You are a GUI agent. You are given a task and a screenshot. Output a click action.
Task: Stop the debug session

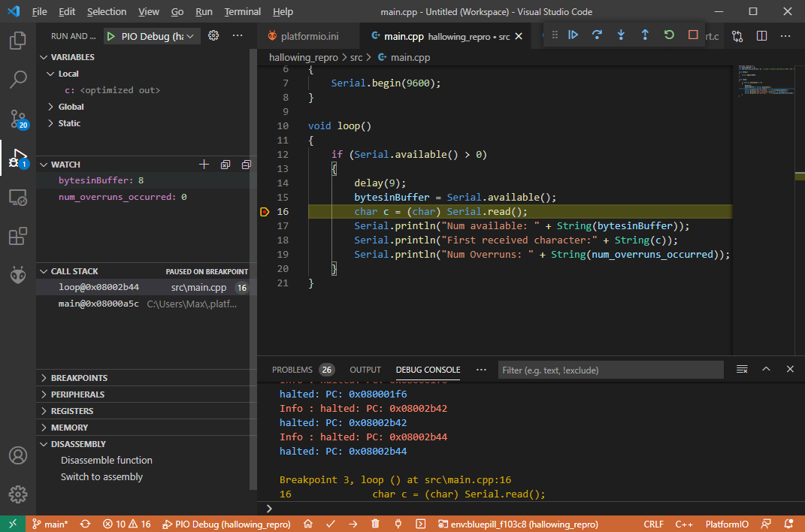(x=693, y=35)
